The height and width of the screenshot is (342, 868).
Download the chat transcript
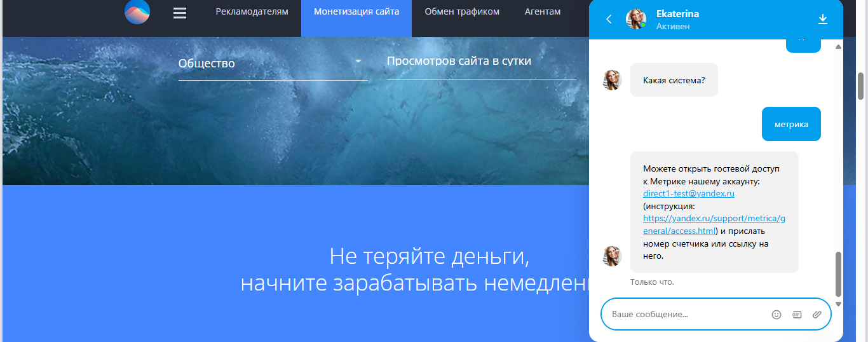(823, 19)
